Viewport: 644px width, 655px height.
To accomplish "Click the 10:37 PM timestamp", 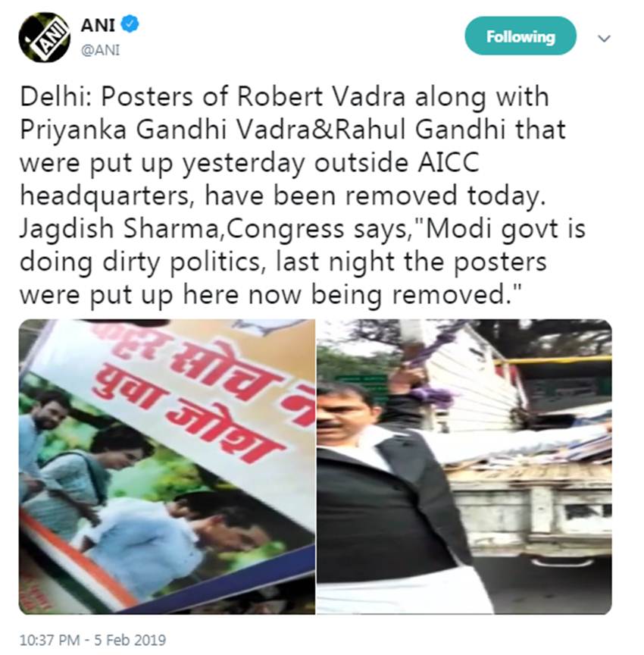I will point(49,640).
